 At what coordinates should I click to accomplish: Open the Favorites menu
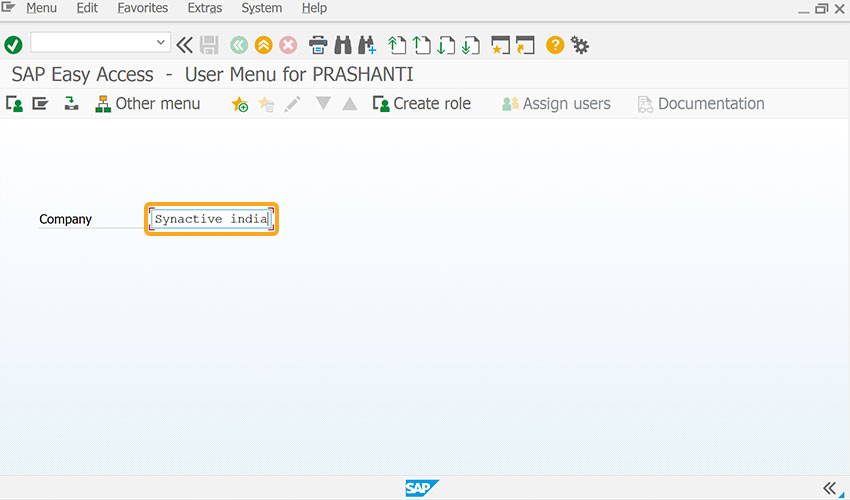click(x=143, y=8)
